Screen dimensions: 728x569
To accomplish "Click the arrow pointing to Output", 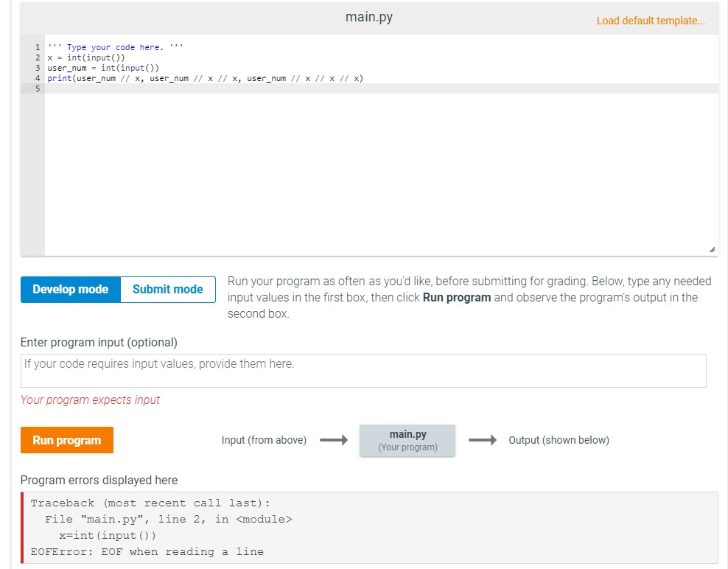I will (x=484, y=440).
